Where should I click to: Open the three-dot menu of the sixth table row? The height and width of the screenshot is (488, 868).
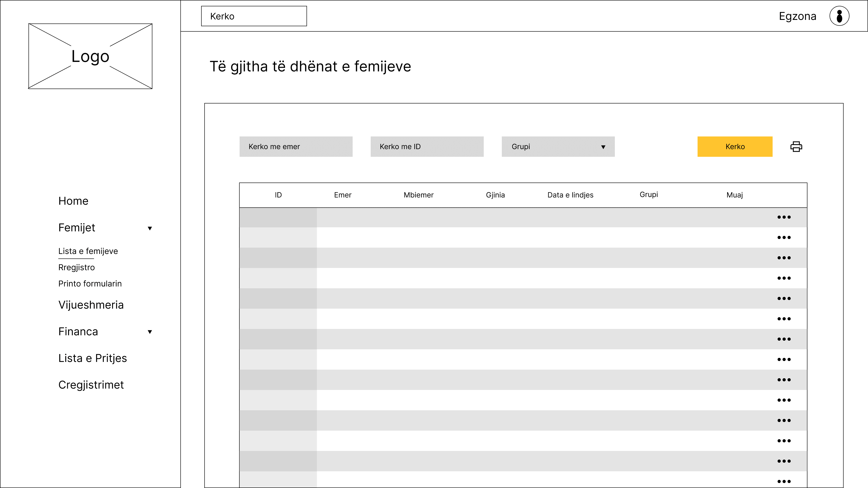[x=784, y=319]
